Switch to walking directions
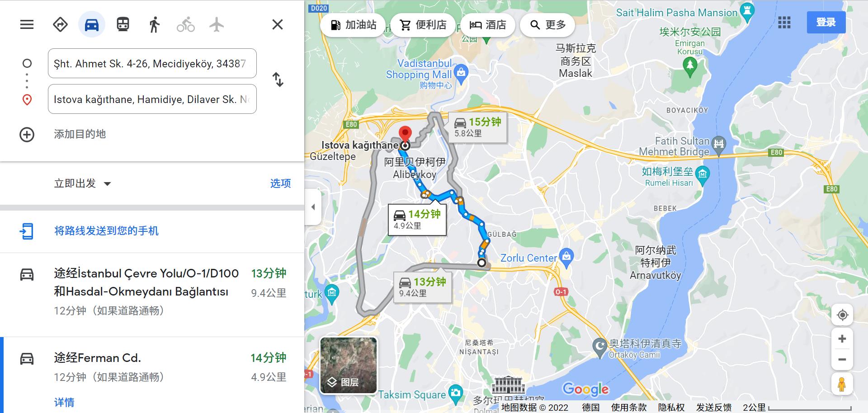This screenshot has width=868, height=413. coord(154,24)
